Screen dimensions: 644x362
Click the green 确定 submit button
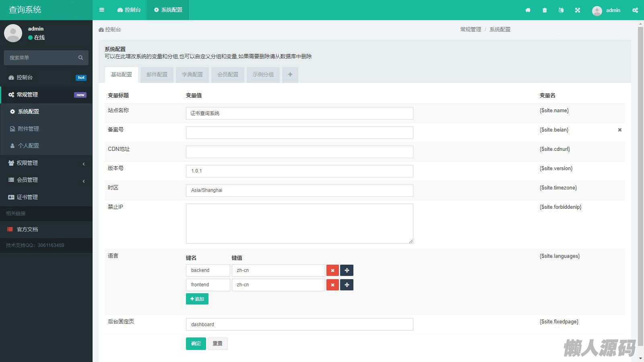(x=196, y=343)
